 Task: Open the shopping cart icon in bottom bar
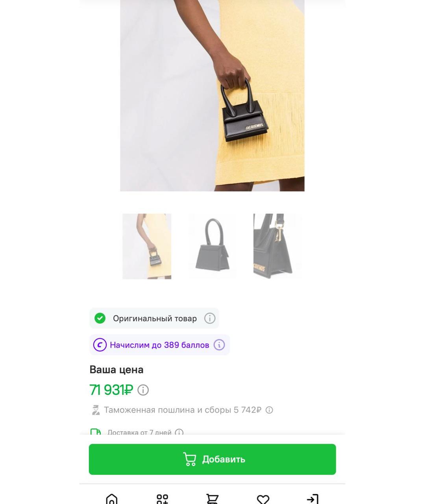213,499
